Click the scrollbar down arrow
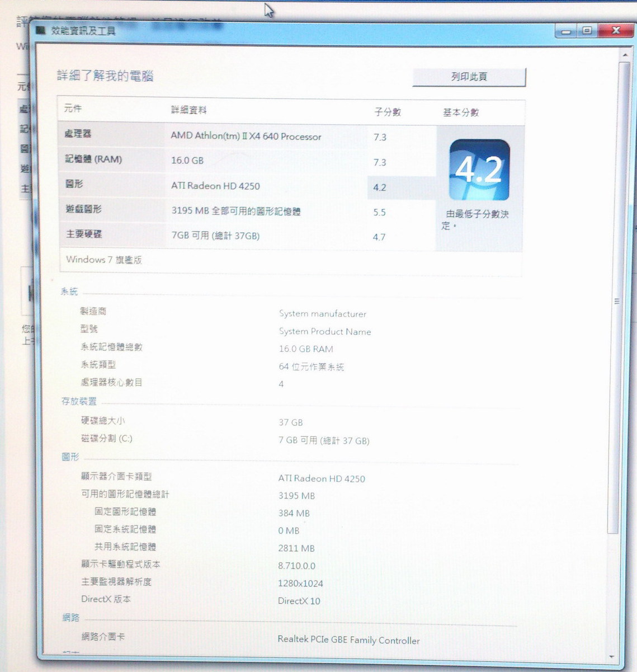 (x=611, y=657)
